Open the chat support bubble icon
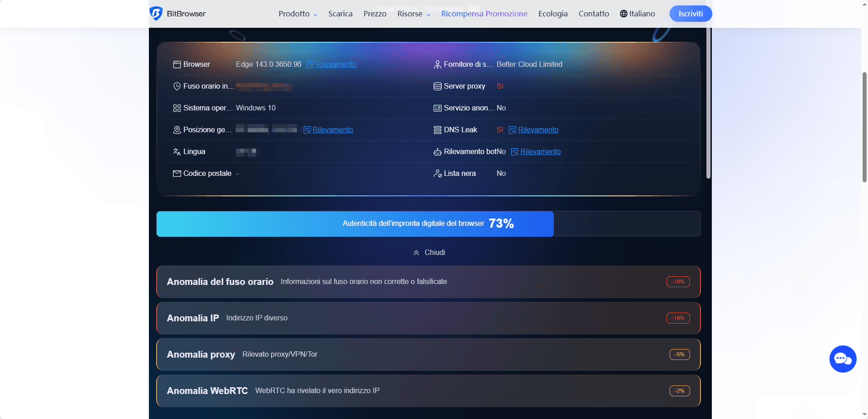The image size is (868, 419). [x=843, y=359]
